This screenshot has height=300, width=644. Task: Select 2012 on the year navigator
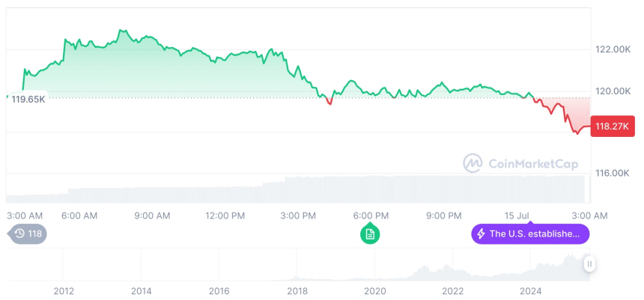point(64,290)
